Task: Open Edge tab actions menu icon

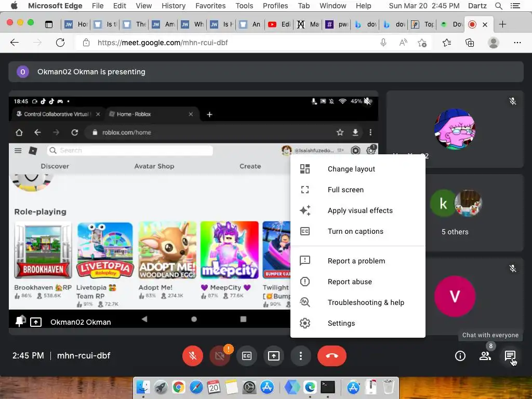Action: (x=49, y=24)
